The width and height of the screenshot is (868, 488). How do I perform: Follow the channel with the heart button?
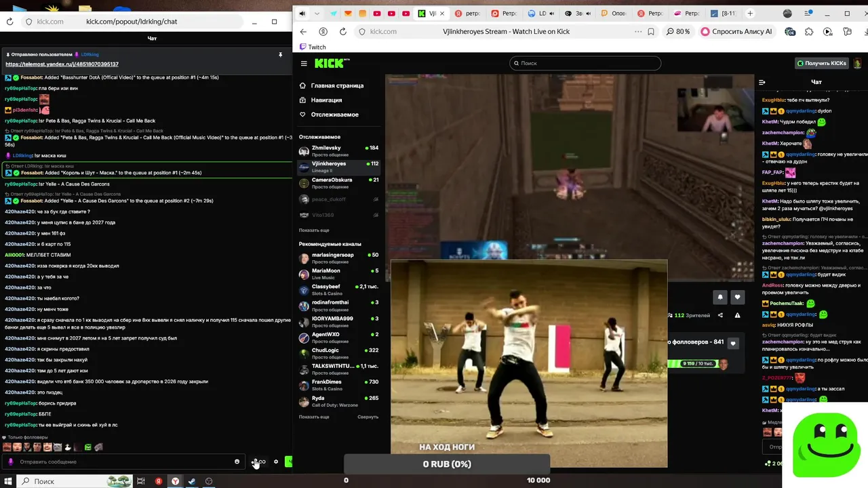pyautogui.click(x=737, y=297)
